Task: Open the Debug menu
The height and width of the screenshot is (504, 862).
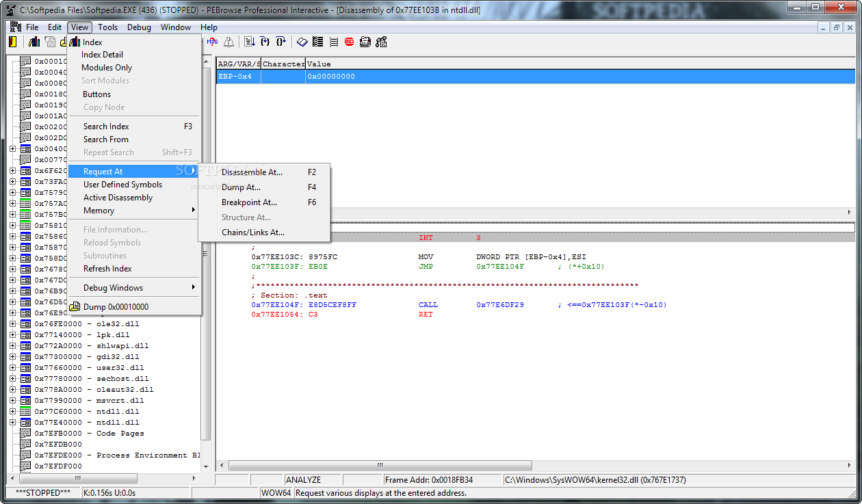Action: tap(140, 27)
